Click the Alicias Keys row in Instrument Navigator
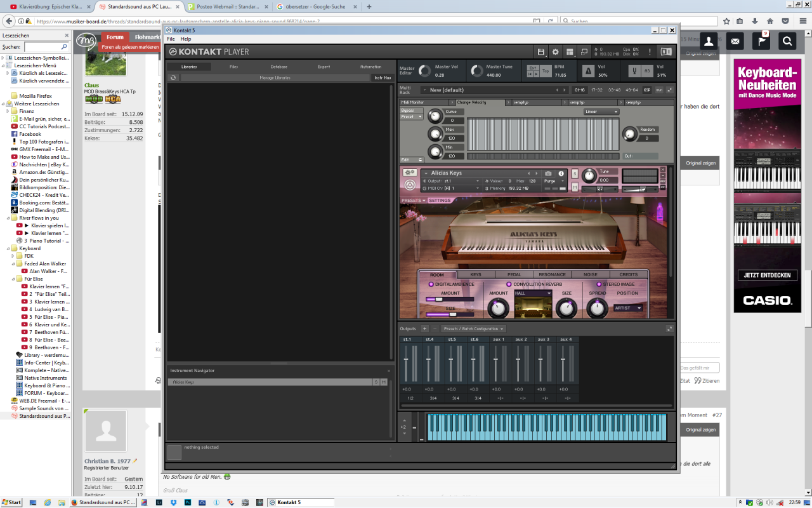This screenshot has width=812, height=508. click(270, 382)
